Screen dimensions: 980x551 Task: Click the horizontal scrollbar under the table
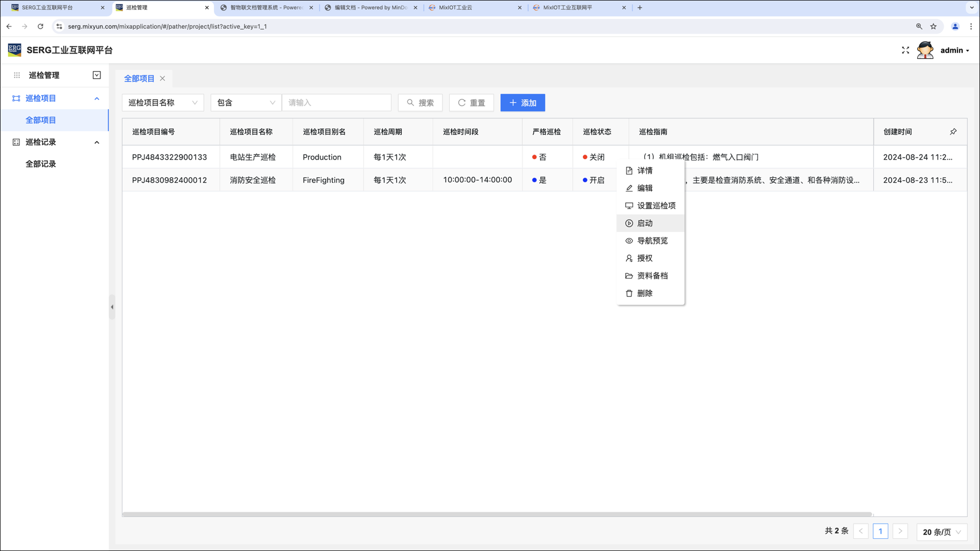[497, 514]
